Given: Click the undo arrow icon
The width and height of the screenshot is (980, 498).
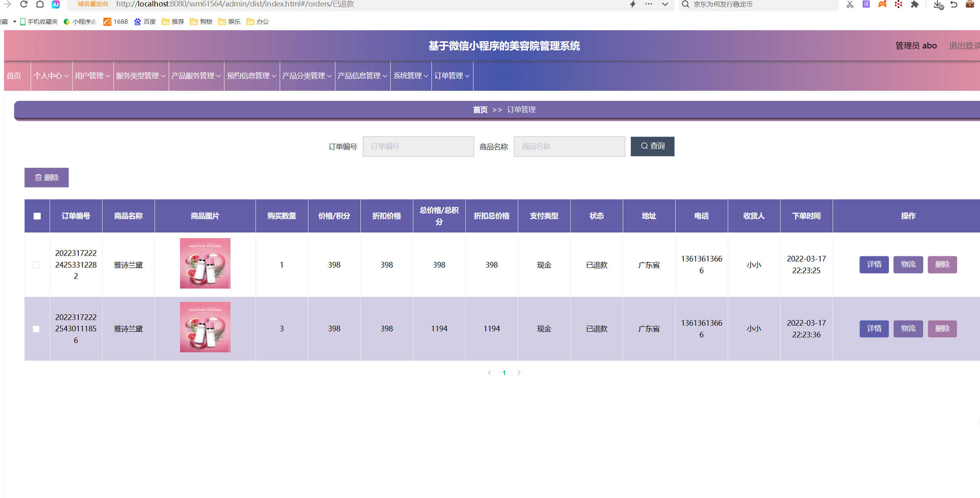Looking at the screenshot, I should (954, 4).
